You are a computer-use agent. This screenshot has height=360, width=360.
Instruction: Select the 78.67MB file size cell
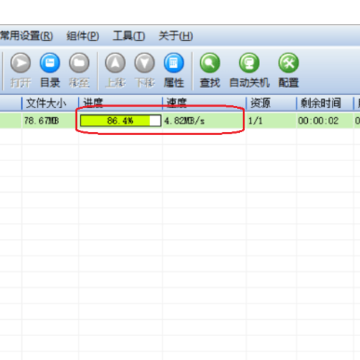coord(41,121)
